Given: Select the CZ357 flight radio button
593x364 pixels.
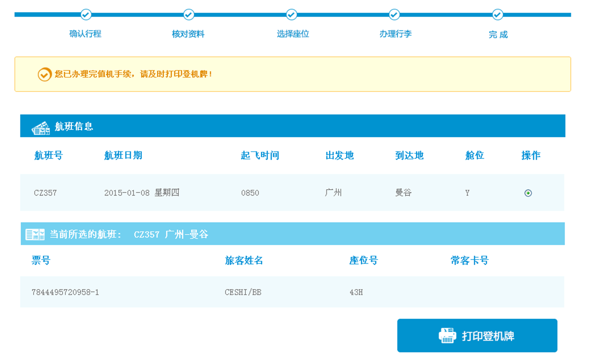Looking at the screenshot, I should point(528,193).
